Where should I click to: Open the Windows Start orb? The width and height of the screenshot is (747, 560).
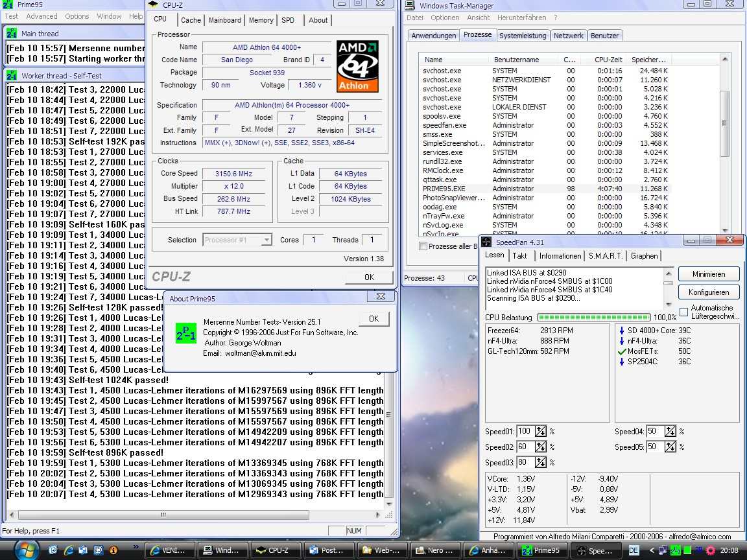tap(26, 550)
